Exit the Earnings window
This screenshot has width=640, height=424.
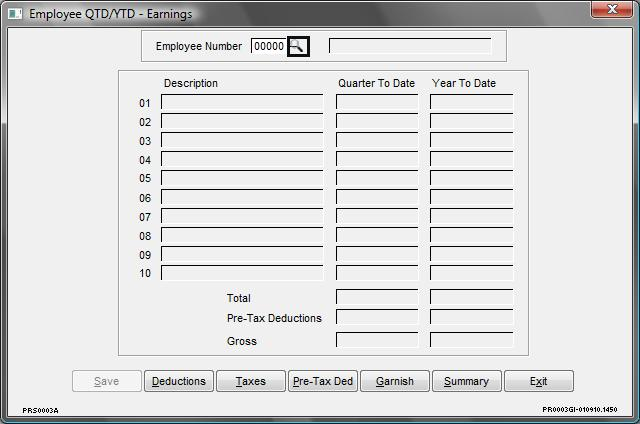tap(539, 381)
